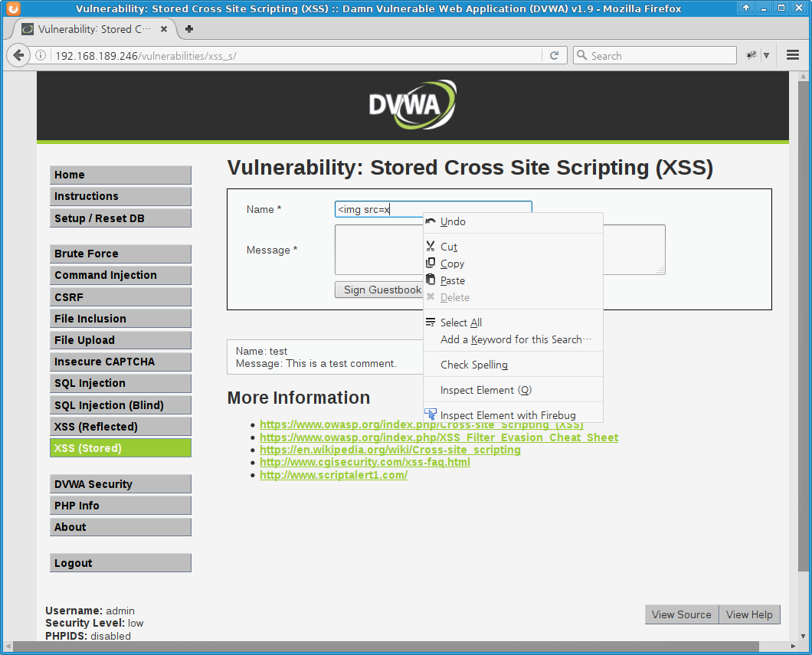Click the site information icon in address bar
This screenshot has width=812, height=655.
point(41,55)
